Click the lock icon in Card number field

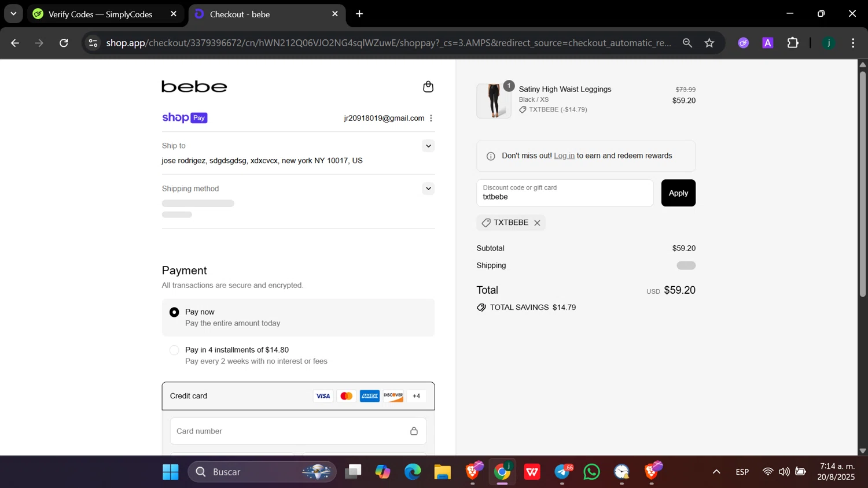point(414,431)
